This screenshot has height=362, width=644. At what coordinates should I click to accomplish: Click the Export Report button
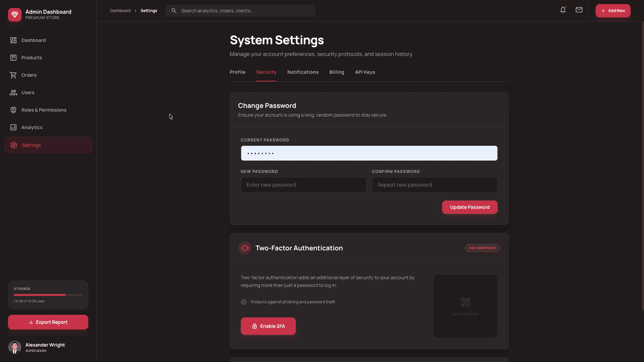tap(48, 322)
